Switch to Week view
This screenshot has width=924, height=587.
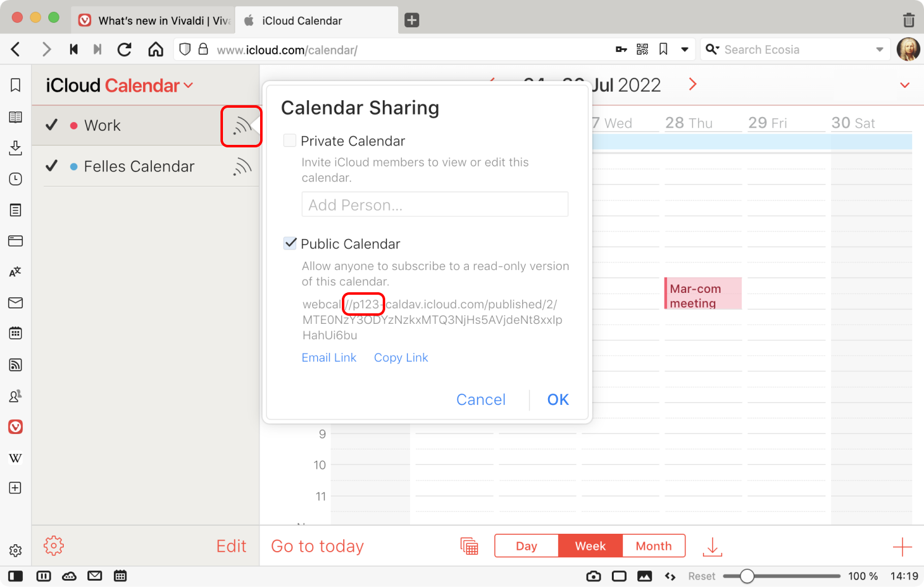coord(590,546)
